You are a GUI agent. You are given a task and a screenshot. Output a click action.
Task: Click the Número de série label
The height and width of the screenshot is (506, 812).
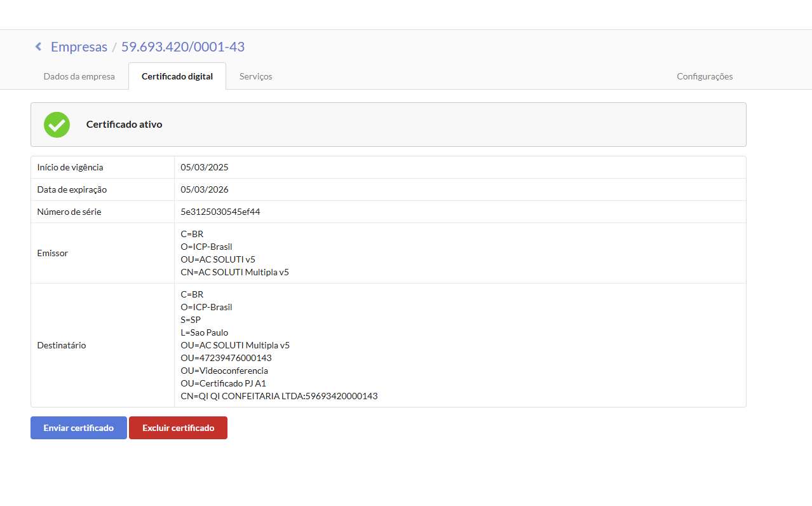click(x=69, y=212)
